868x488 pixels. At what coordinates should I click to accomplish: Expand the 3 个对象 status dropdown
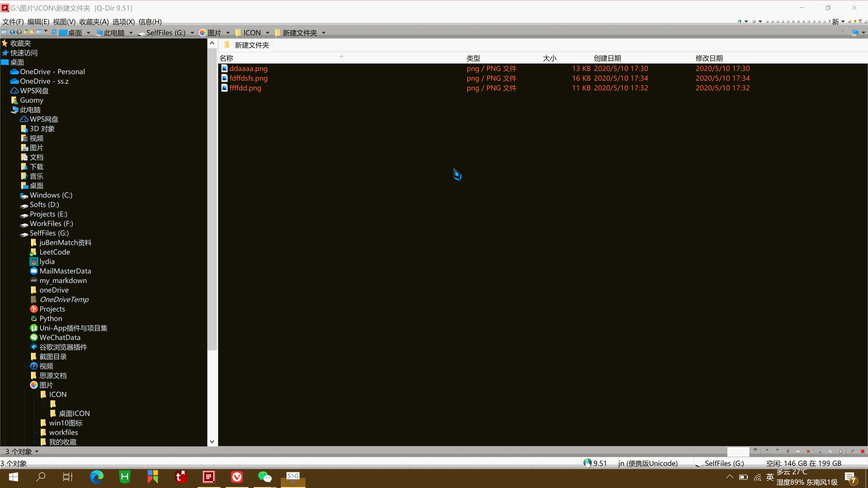[x=37, y=452]
